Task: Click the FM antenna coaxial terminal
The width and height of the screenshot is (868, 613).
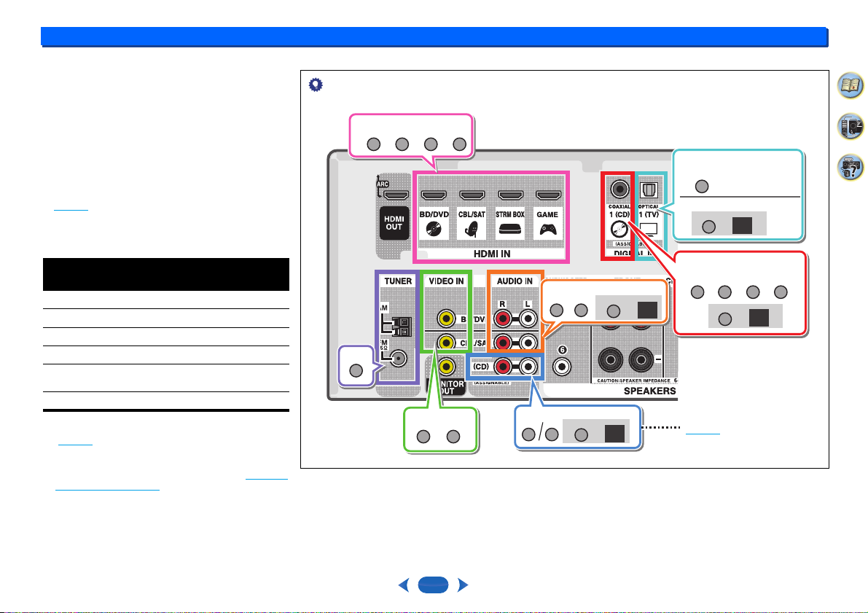Action: click(x=398, y=359)
